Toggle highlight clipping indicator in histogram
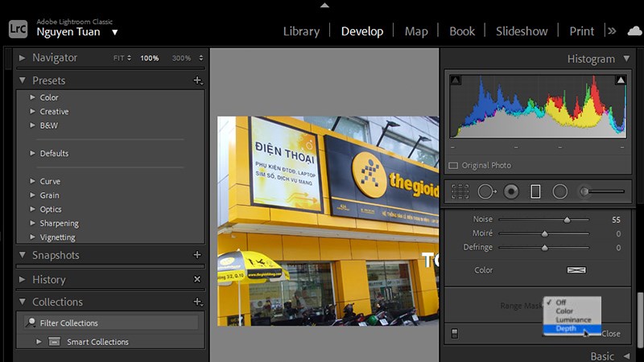 pyautogui.click(x=621, y=80)
